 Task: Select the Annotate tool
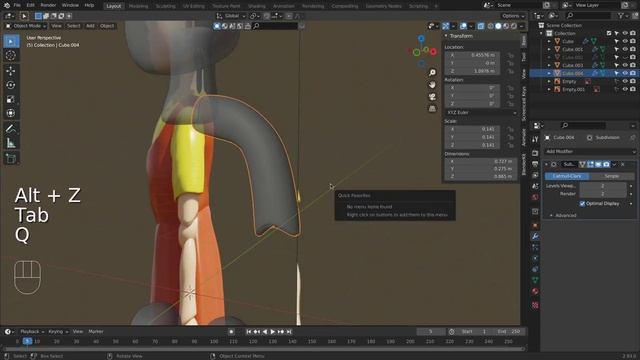click(11, 129)
